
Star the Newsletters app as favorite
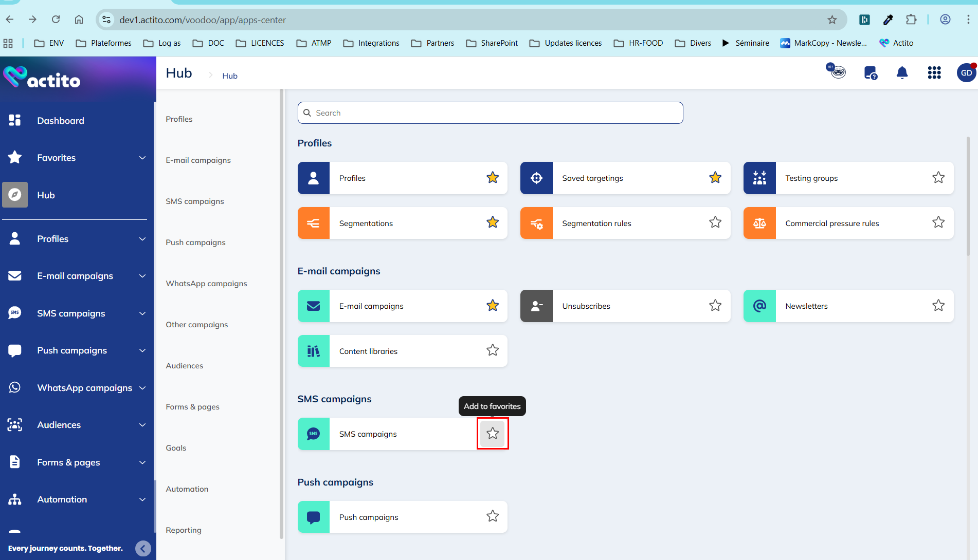(x=938, y=306)
